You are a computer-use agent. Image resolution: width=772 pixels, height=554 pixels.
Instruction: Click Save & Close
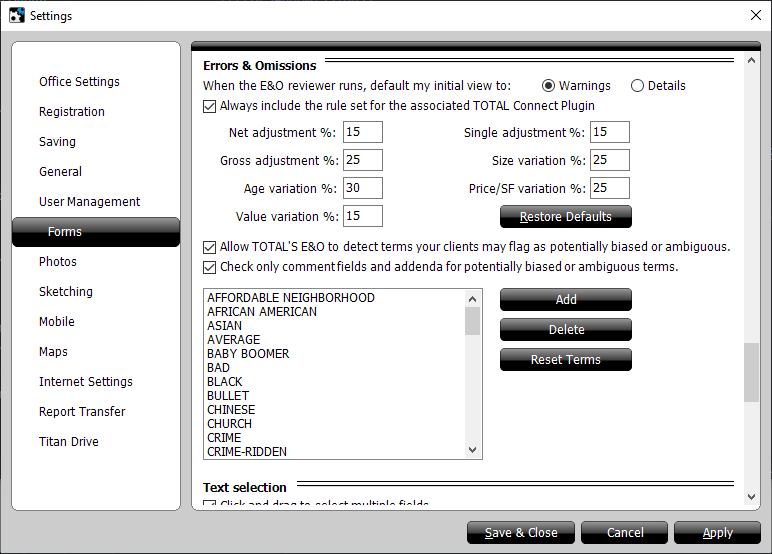click(520, 533)
